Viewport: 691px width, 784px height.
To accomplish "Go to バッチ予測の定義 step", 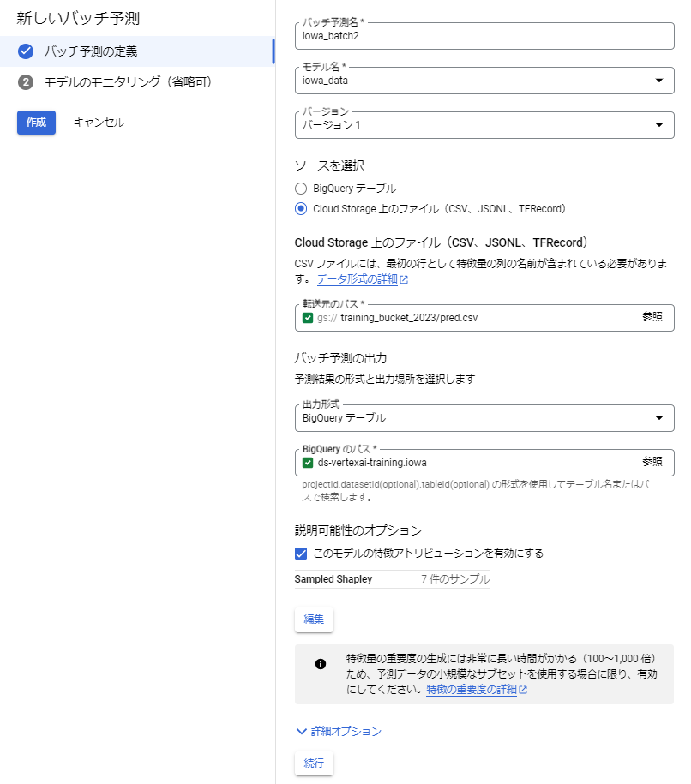I will click(x=137, y=51).
